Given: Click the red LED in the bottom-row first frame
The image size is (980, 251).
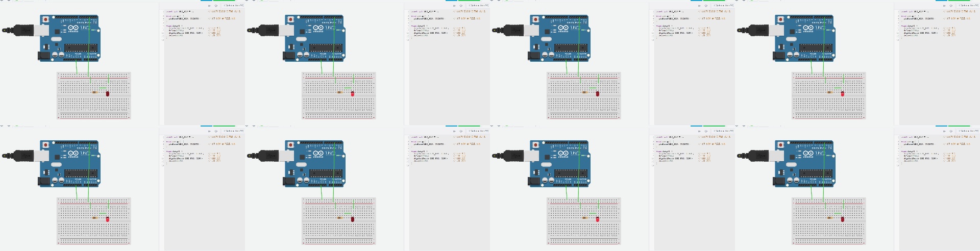Looking at the screenshot, I should (x=108, y=219).
